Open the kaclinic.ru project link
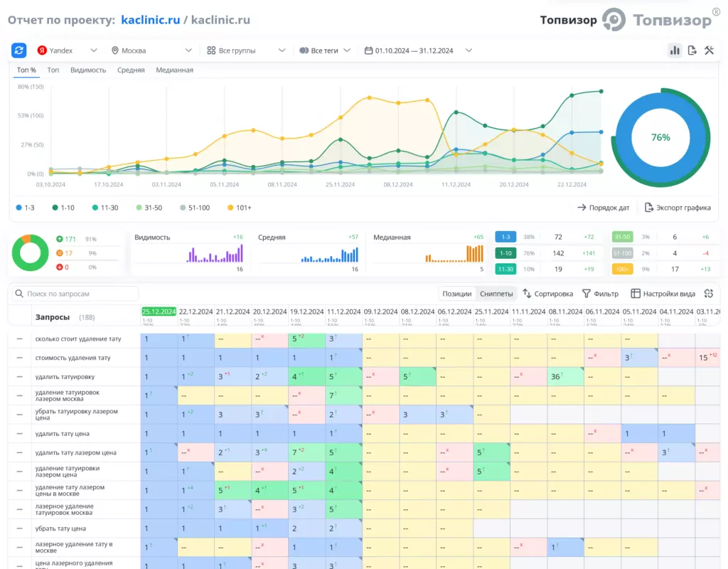This screenshot has height=569, width=728. (x=151, y=20)
